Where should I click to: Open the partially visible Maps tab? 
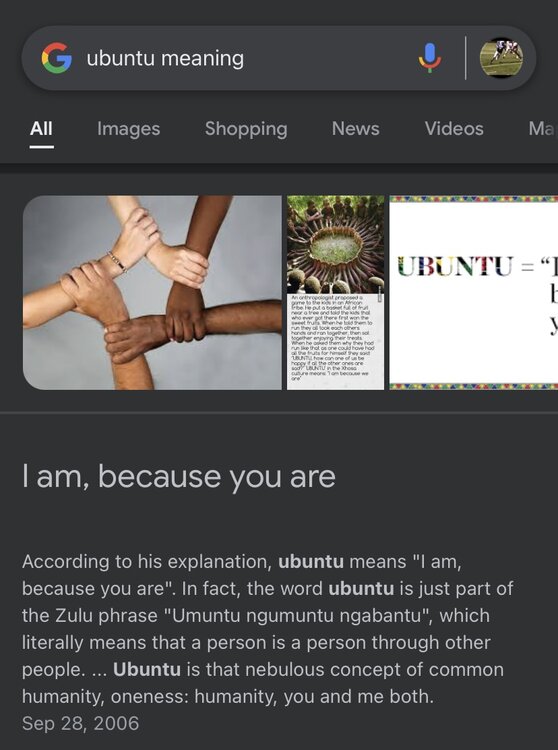point(543,129)
